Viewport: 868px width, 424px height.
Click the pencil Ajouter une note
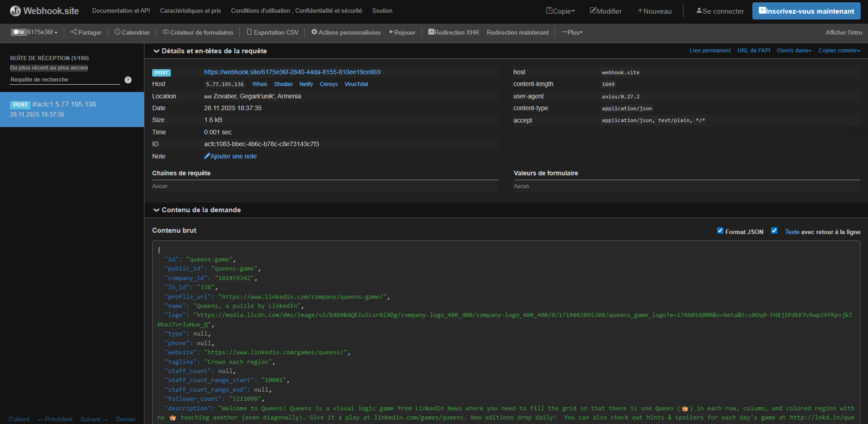pyautogui.click(x=207, y=156)
